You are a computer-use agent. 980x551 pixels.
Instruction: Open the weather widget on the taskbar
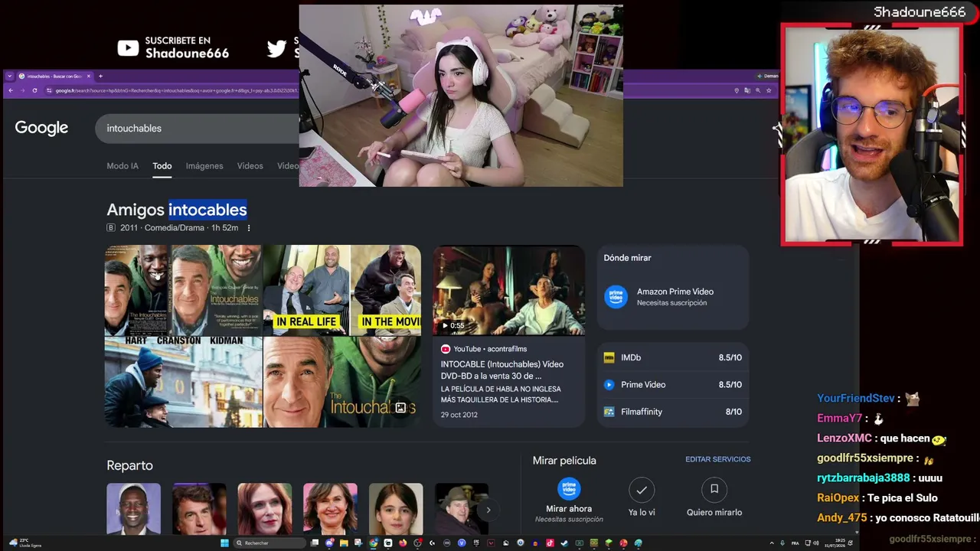click(x=24, y=543)
